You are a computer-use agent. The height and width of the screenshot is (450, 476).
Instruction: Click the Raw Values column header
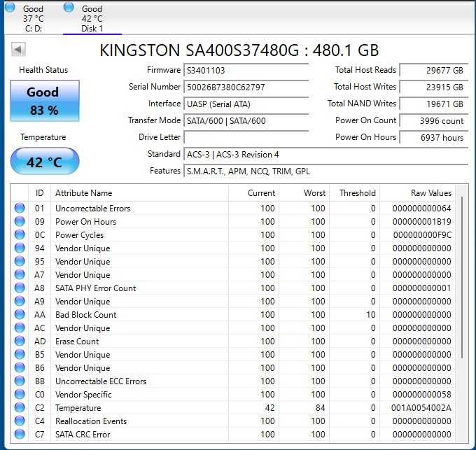[x=417, y=193]
